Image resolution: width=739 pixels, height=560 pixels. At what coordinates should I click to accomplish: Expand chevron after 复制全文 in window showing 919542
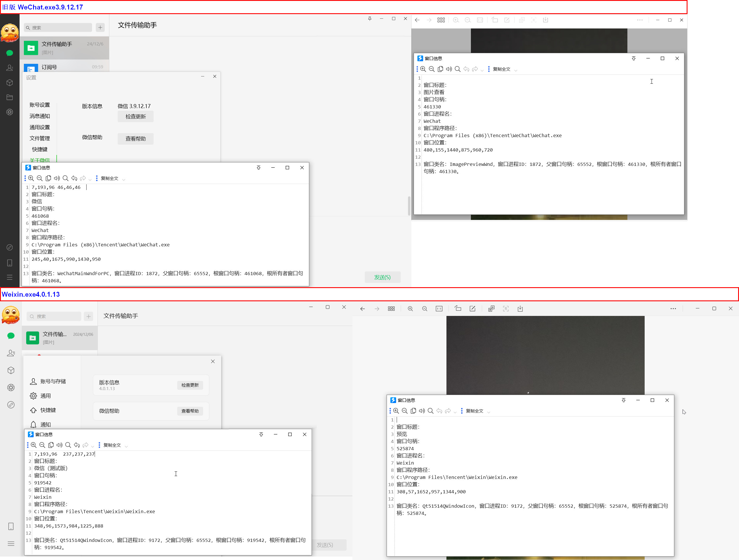[x=126, y=446]
